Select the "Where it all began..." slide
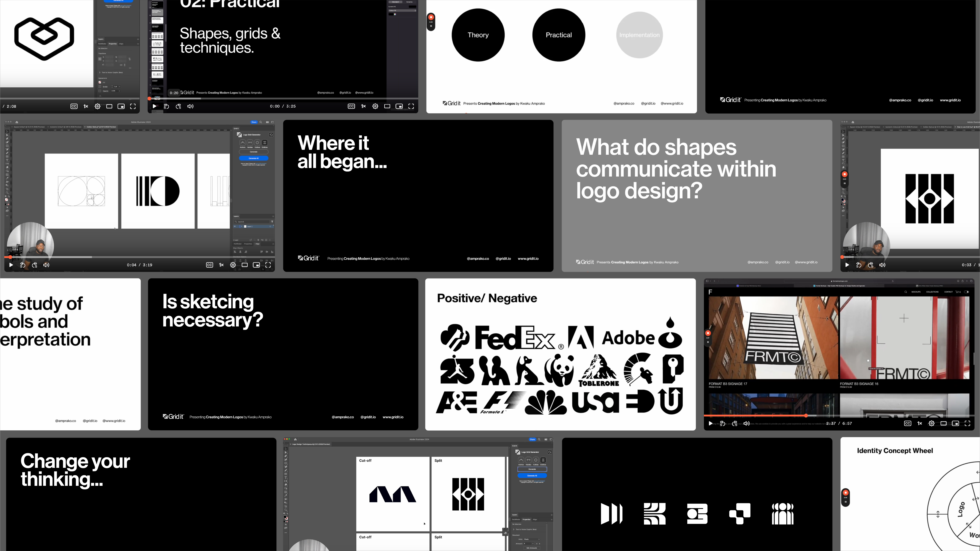980x551 pixels. [x=418, y=196]
